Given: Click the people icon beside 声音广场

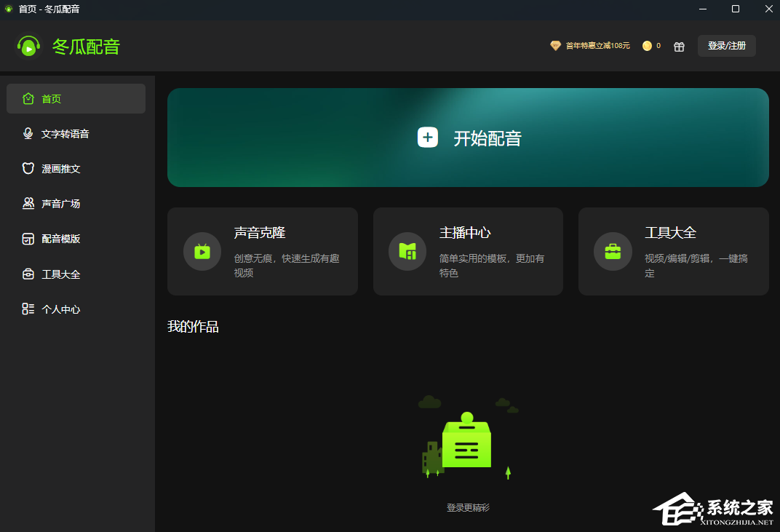Looking at the screenshot, I should pyautogui.click(x=28, y=203).
